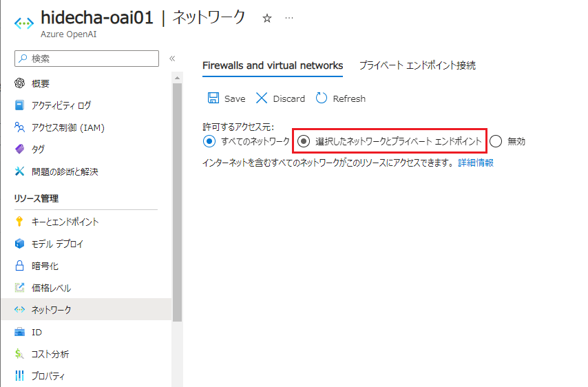Image resolution: width=588 pixels, height=387 pixels.
Task: Click the Azure OpenAI resource icon
Action: click(24, 23)
